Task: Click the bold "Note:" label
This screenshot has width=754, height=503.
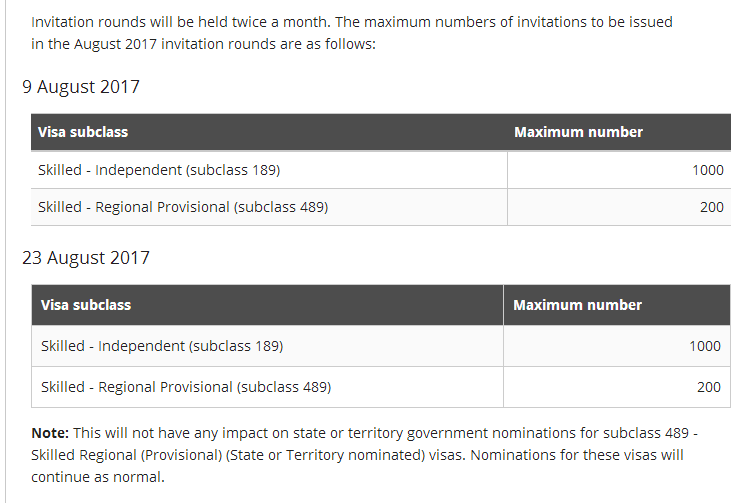Action: tap(50, 435)
